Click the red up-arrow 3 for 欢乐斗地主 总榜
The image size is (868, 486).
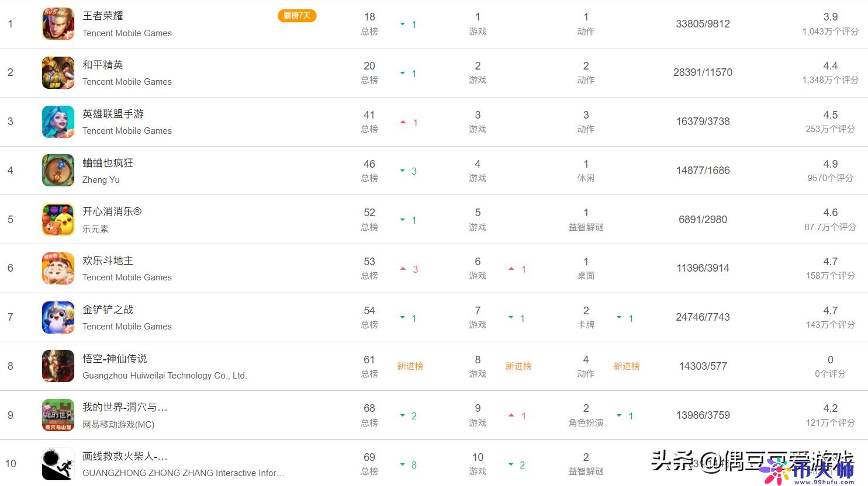pyautogui.click(x=409, y=269)
